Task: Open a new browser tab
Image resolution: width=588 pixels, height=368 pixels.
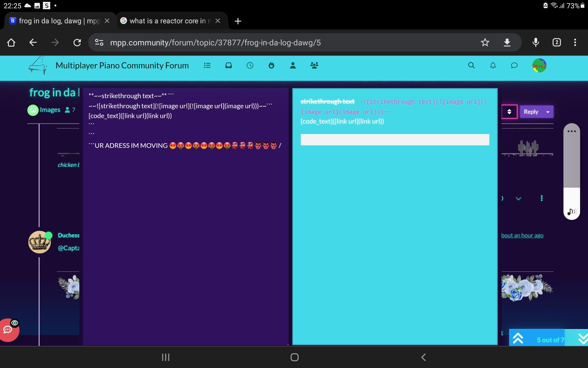Action: click(x=238, y=21)
